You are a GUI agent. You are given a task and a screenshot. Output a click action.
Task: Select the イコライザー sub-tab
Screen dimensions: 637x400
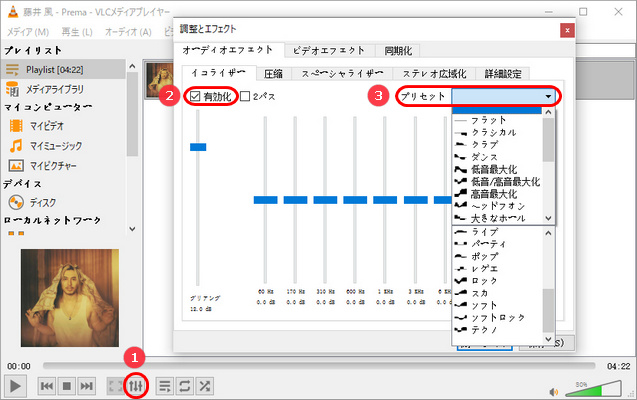(x=219, y=73)
